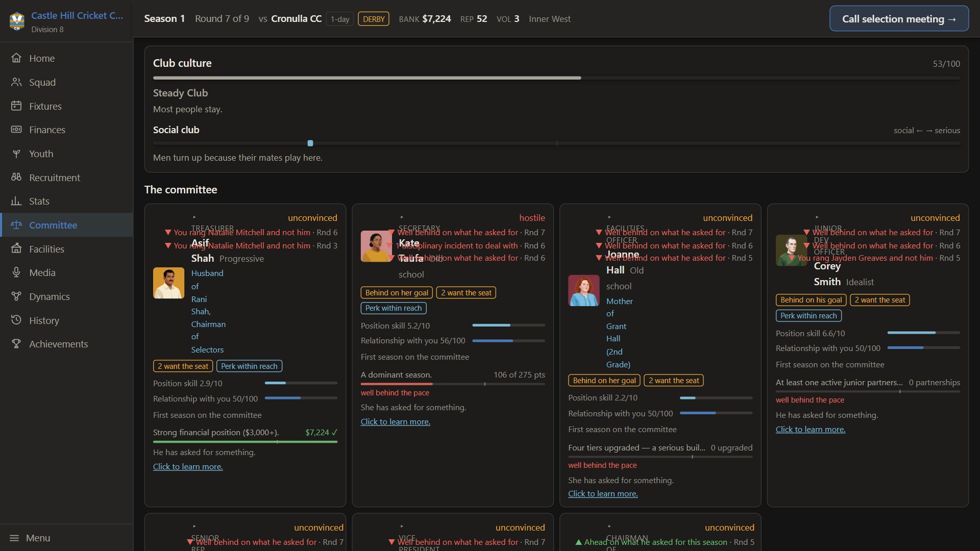Click Joanne Hall's portrait thumbnail
980x551 pixels.
click(x=583, y=291)
